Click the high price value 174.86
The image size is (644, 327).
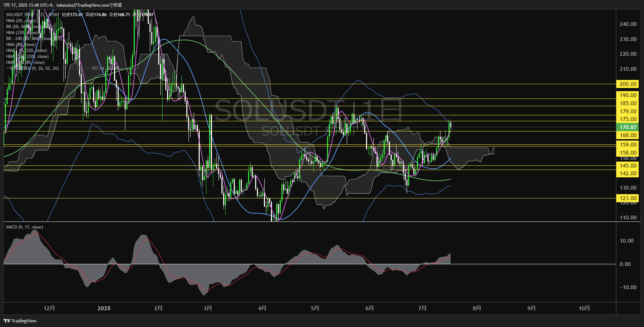(100, 15)
